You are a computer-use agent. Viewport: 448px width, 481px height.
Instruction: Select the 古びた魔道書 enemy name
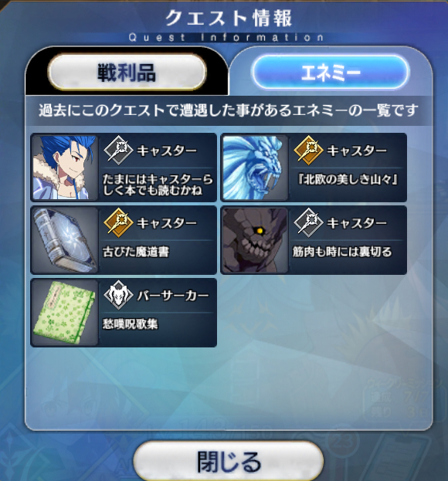(x=136, y=252)
